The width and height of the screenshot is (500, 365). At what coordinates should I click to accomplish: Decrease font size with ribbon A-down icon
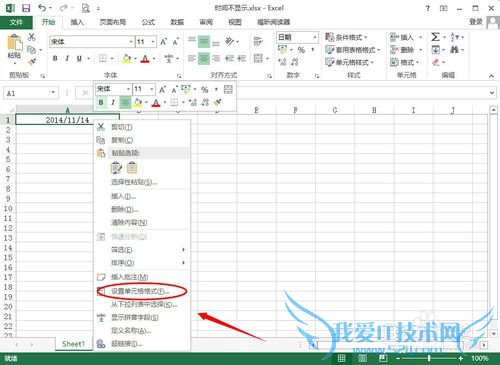pos(176,42)
